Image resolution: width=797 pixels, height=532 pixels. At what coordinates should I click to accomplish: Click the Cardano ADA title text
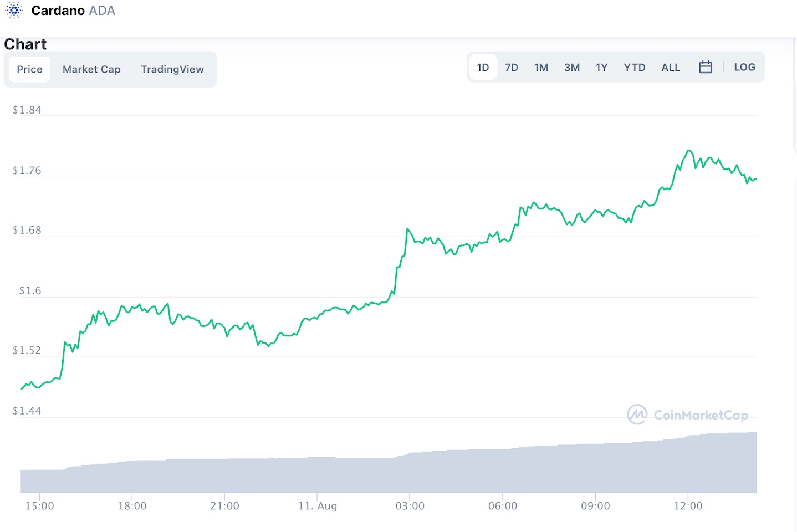click(73, 11)
